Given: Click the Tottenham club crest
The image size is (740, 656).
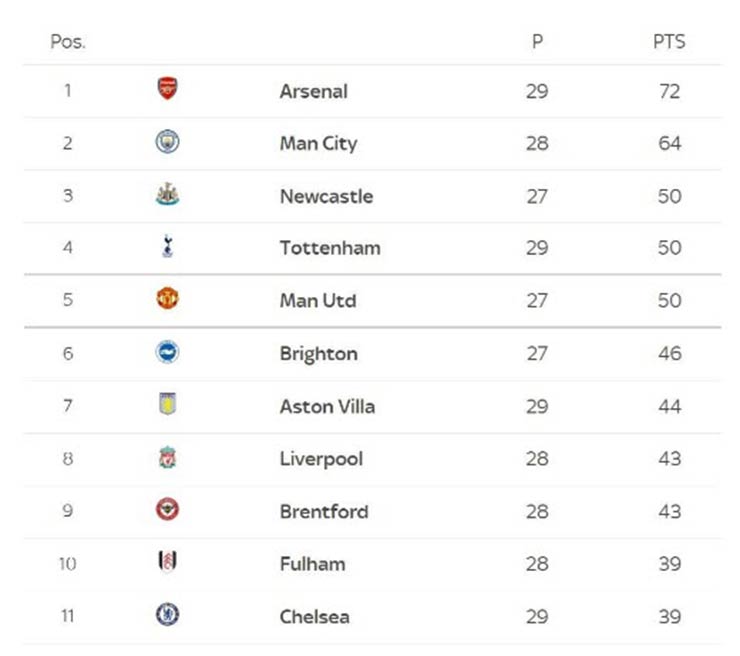Looking at the screenshot, I should (x=167, y=247).
